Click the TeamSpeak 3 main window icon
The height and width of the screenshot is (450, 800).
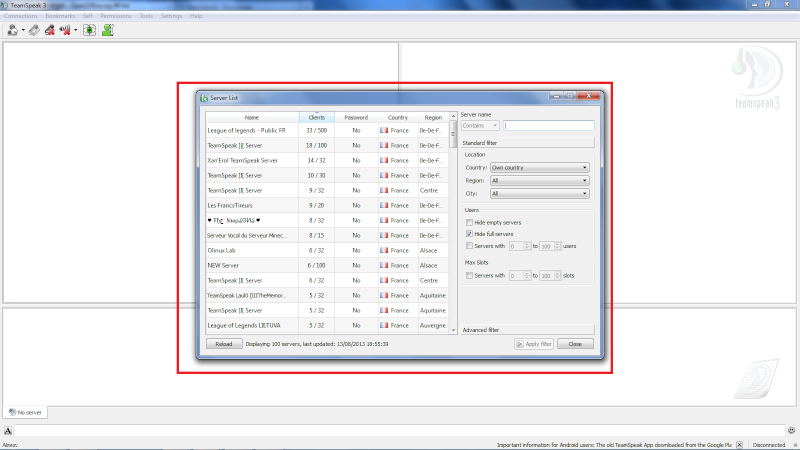point(4,5)
